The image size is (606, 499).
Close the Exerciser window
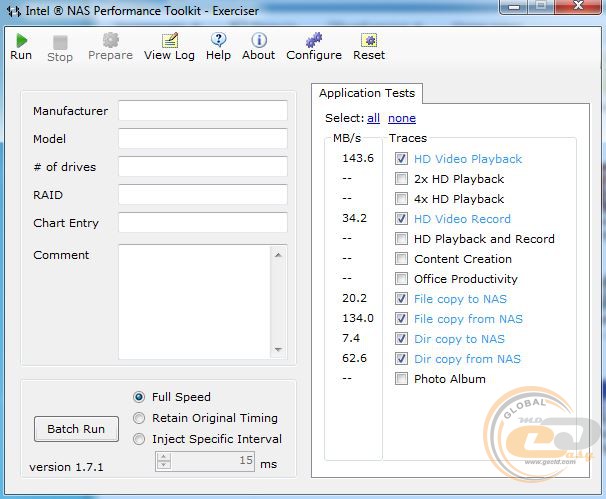578,6
